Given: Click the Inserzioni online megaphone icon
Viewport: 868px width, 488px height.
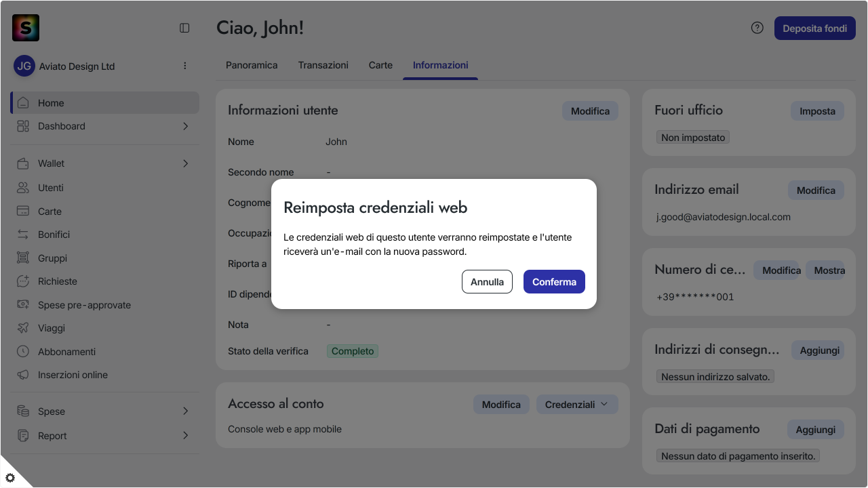Looking at the screenshot, I should coord(23,375).
